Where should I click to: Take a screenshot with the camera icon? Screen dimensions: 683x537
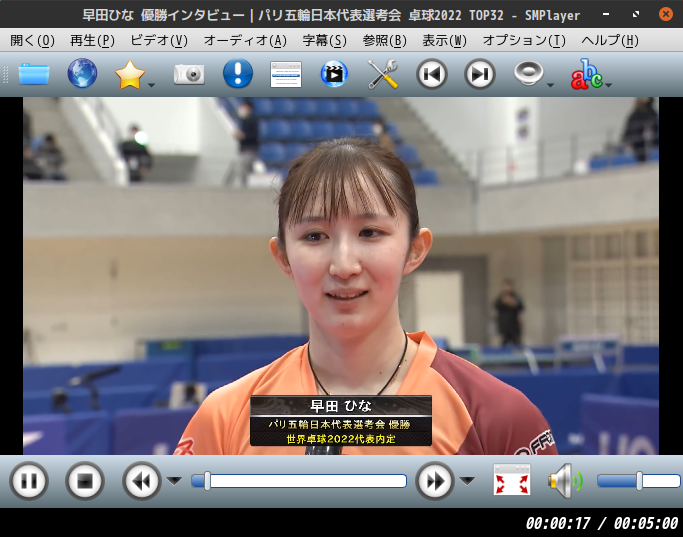pos(189,74)
